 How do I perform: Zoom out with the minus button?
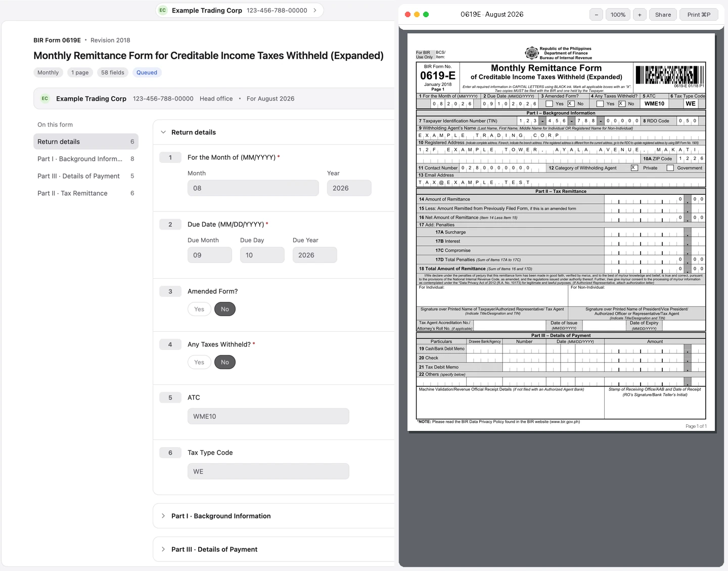[596, 15]
